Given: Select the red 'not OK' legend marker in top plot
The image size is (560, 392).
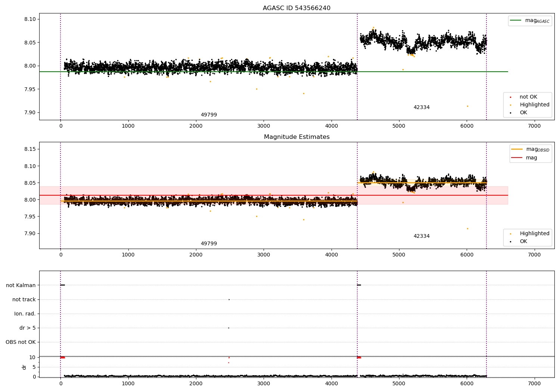Looking at the screenshot, I should point(510,97).
